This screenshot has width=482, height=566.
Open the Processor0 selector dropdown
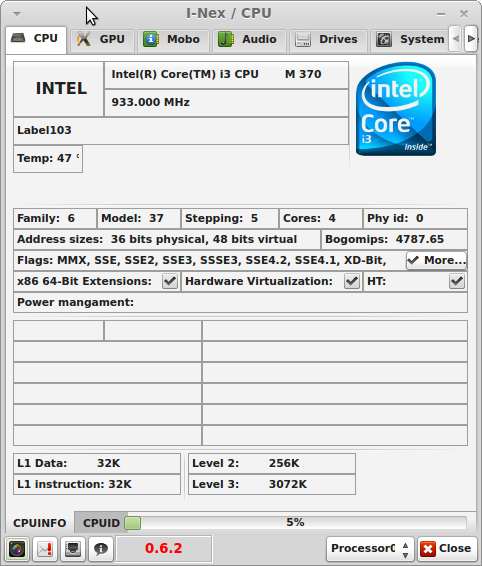point(370,548)
